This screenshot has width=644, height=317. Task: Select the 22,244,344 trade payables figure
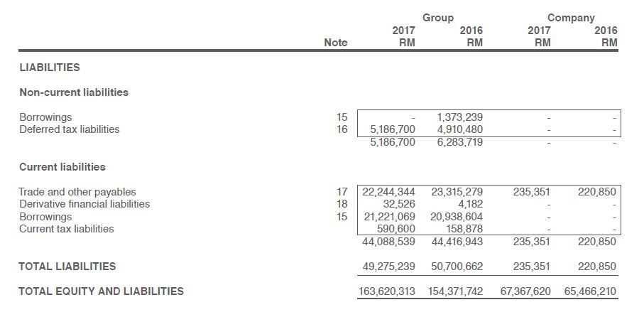click(389, 192)
